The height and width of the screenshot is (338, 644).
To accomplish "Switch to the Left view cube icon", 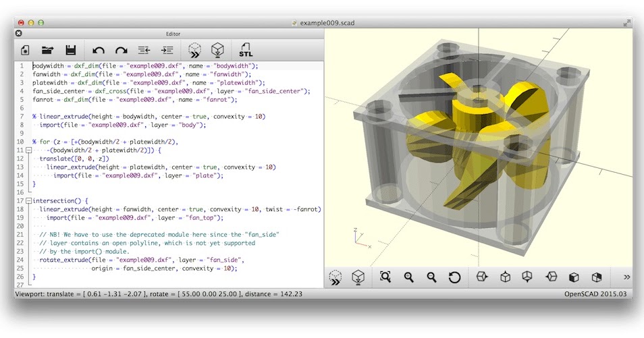I will click(551, 277).
